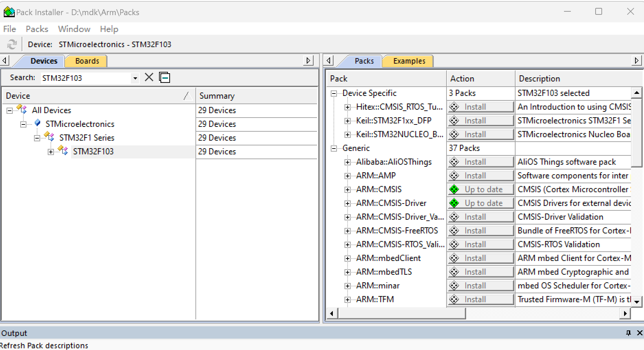Expand the STM32F103 device node
The width and height of the screenshot is (644, 350).
click(51, 152)
